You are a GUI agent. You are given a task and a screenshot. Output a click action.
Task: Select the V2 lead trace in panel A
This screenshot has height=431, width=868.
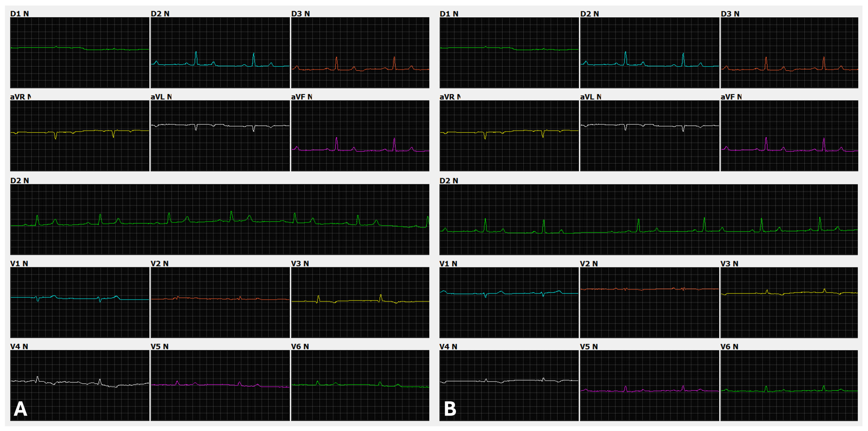pos(220,303)
